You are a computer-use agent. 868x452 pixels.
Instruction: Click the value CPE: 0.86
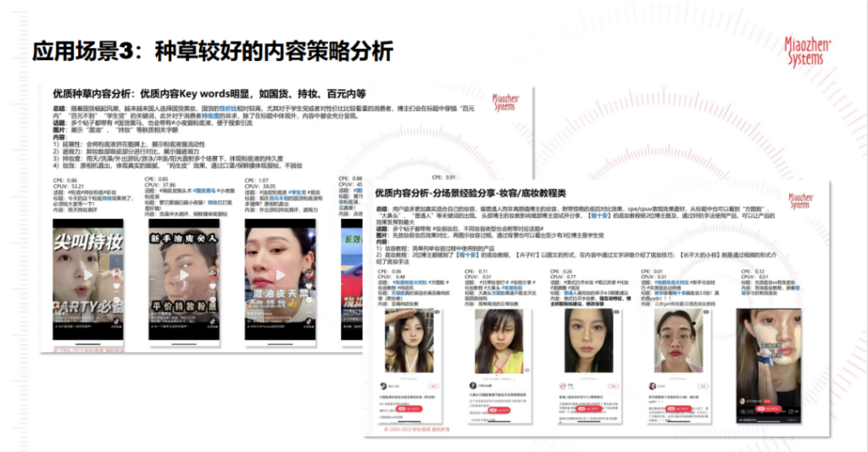(65, 181)
